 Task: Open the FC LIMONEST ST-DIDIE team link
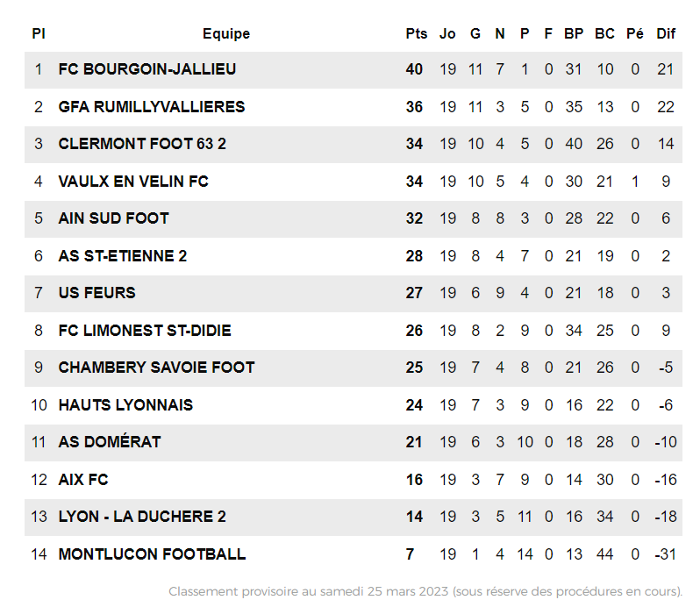click(145, 331)
